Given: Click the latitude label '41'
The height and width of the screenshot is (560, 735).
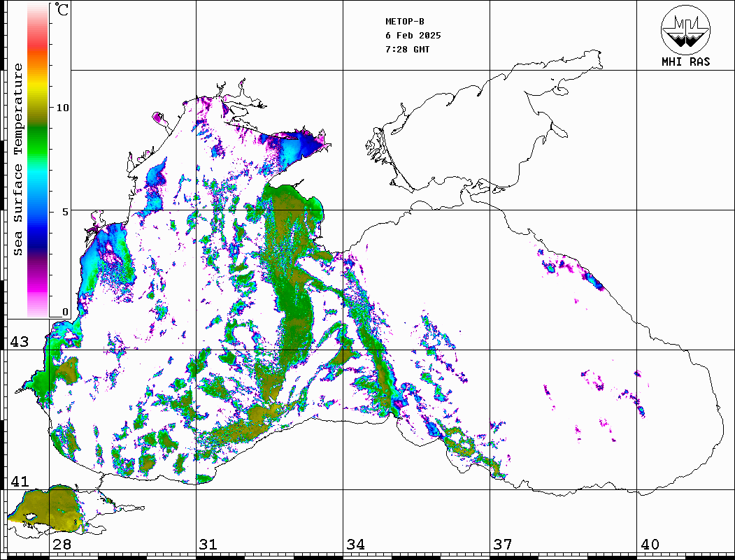Looking at the screenshot, I should (x=20, y=482).
